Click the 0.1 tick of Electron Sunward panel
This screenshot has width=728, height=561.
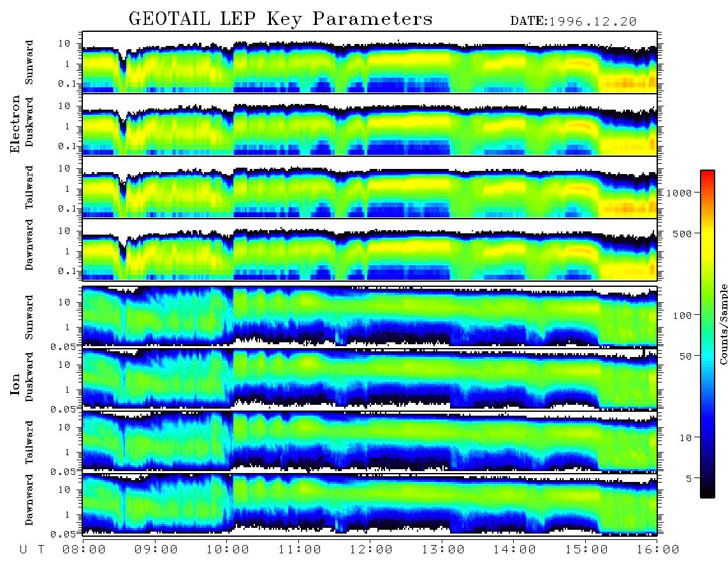[x=69, y=84]
